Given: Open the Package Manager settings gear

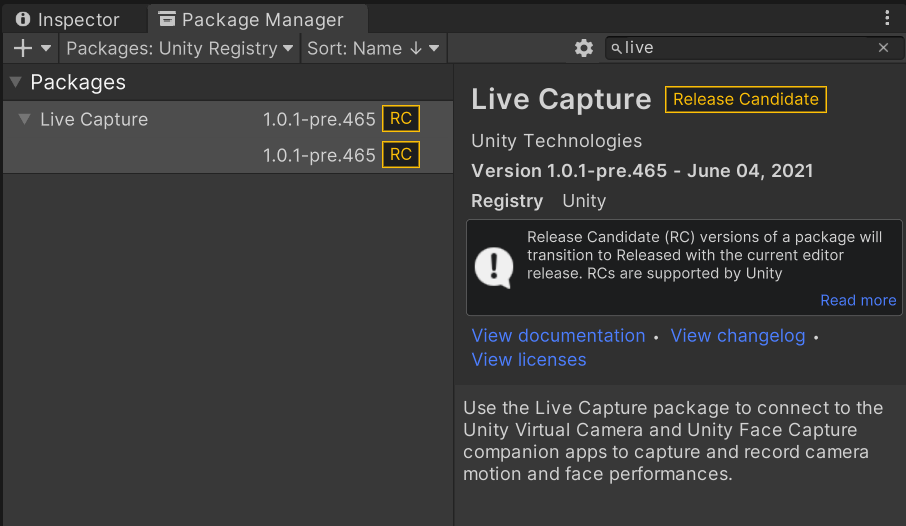Looking at the screenshot, I should [584, 48].
